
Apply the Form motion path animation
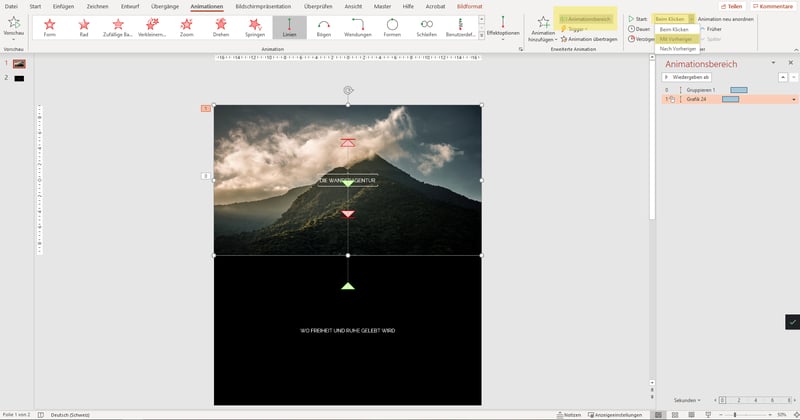[49, 27]
